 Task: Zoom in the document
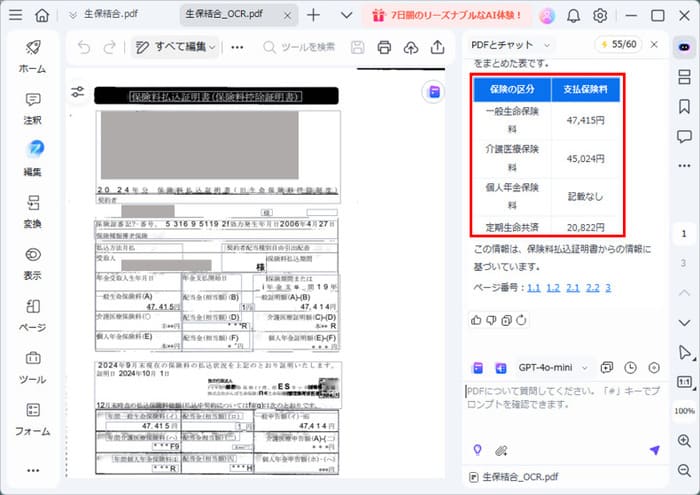(x=684, y=440)
